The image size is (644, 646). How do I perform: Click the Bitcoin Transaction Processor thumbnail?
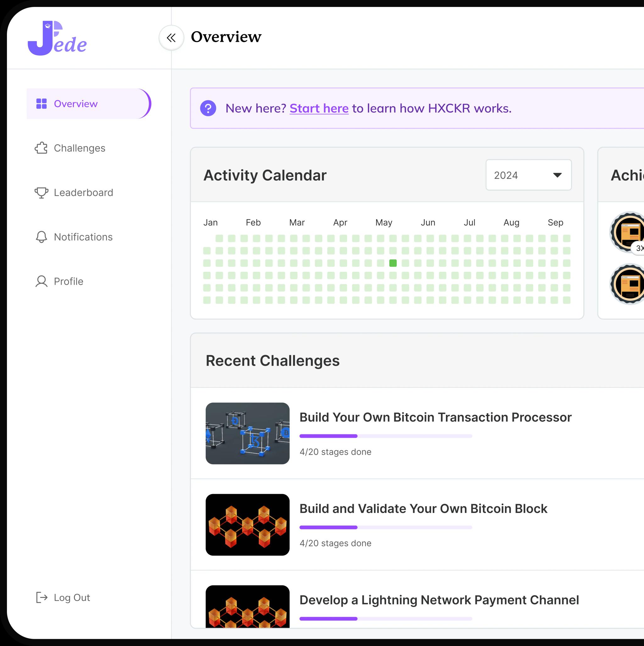click(x=247, y=433)
